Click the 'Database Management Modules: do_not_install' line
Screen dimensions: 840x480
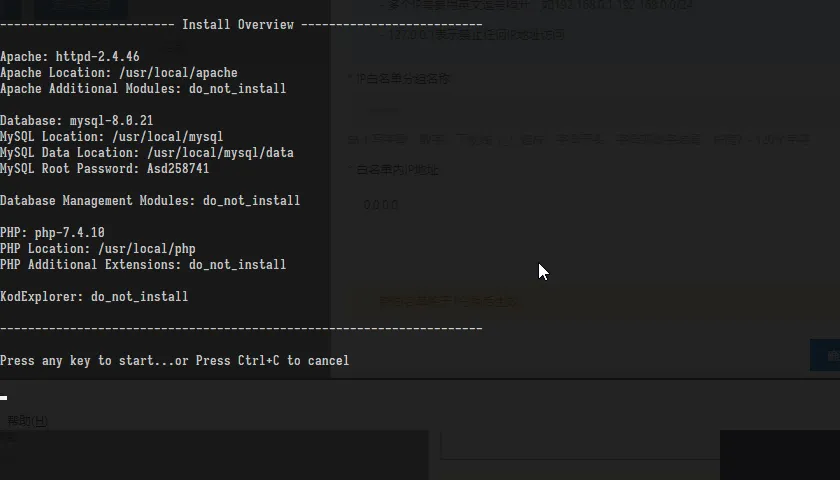point(150,201)
